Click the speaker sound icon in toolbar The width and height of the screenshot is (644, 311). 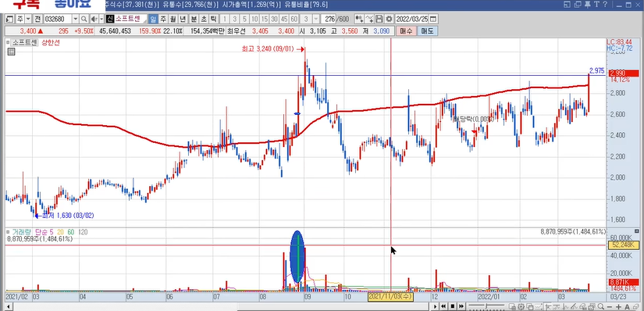(x=94, y=19)
